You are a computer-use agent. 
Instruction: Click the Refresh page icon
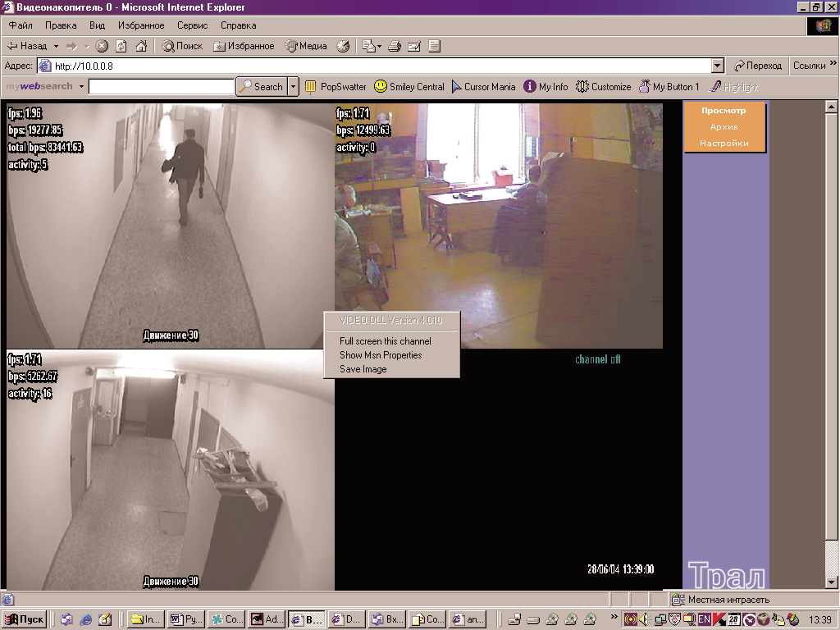[121, 47]
